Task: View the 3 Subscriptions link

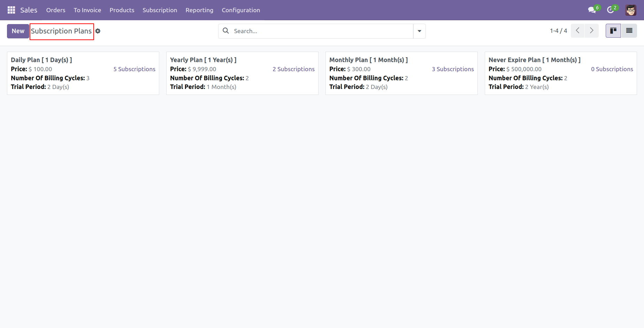Action: click(x=453, y=69)
